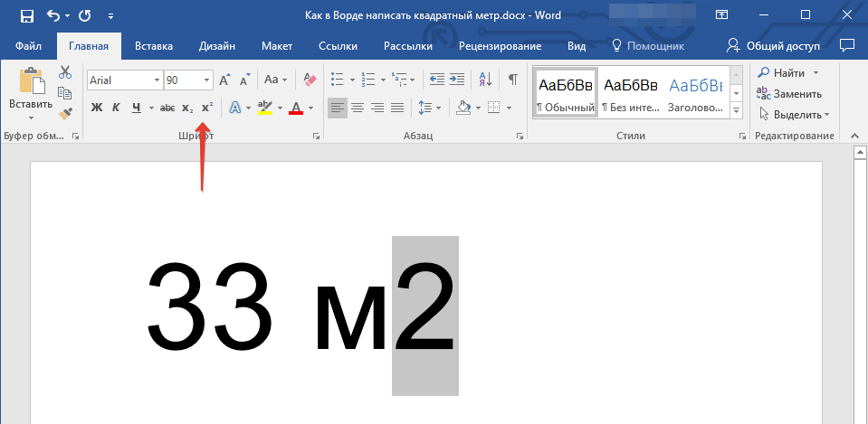Increase font size with larger A icon
868x424 pixels.
tap(224, 80)
